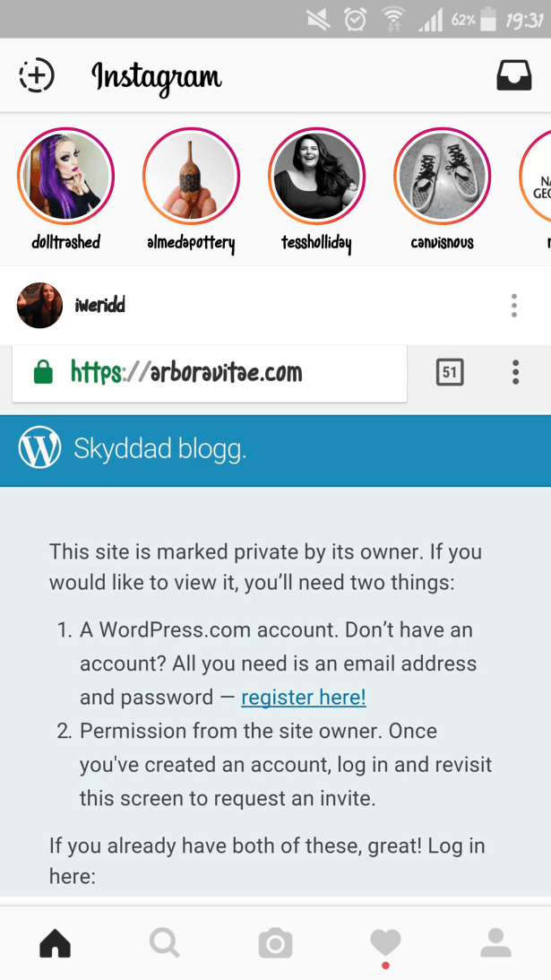This screenshot has height=980, width=551.
Task: Open post options menu next to iweridd
Action: pos(514,306)
